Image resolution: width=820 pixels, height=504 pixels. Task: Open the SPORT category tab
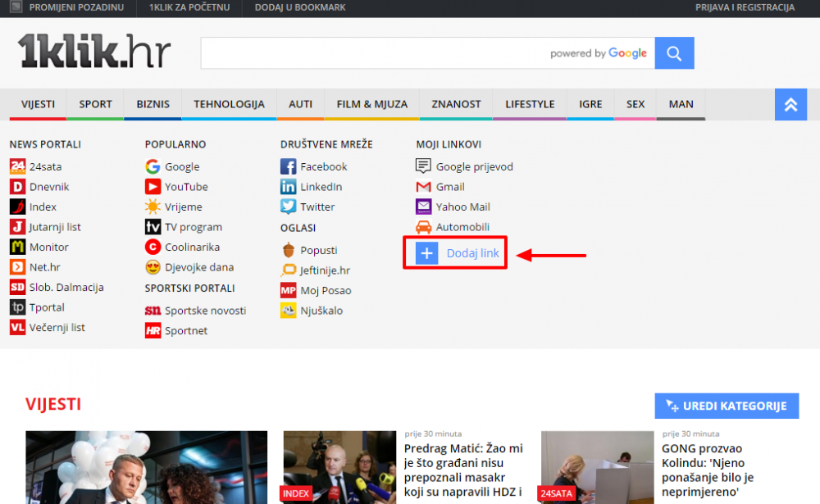click(x=95, y=105)
